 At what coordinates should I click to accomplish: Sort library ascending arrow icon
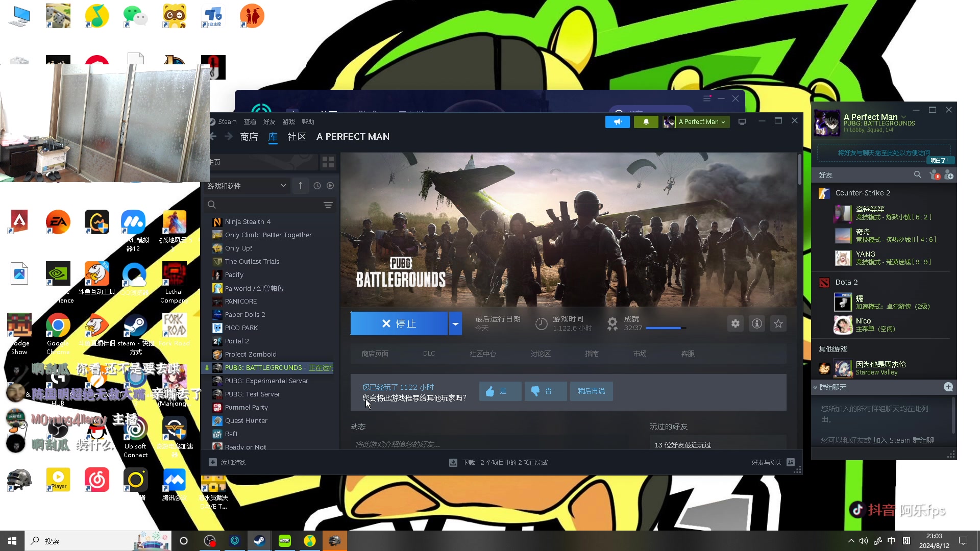coord(301,186)
